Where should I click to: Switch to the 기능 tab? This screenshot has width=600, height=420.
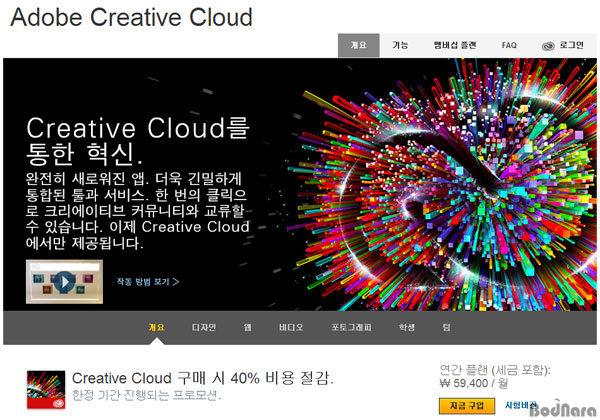(400, 45)
